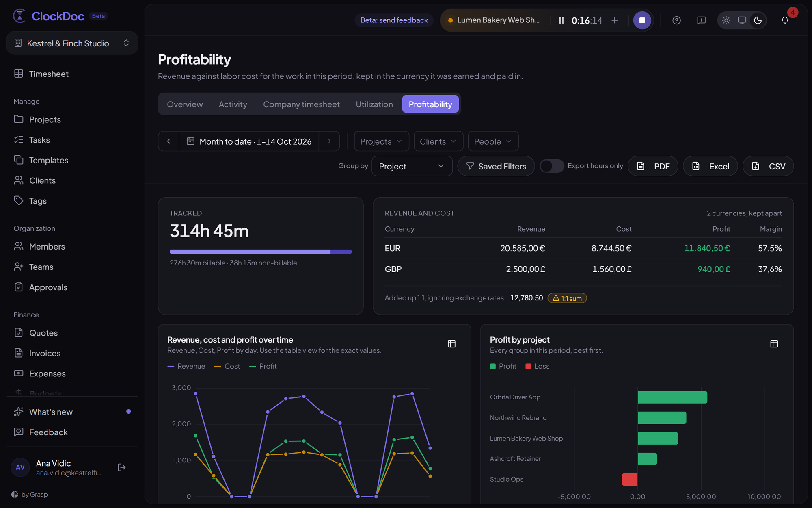Show table view for Profit by project chart
The height and width of the screenshot is (508, 812).
coord(774,344)
